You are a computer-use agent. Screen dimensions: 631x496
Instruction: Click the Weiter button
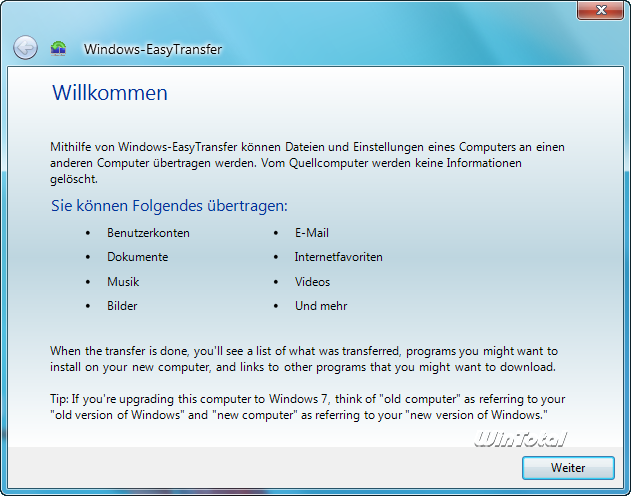[568, 468]
